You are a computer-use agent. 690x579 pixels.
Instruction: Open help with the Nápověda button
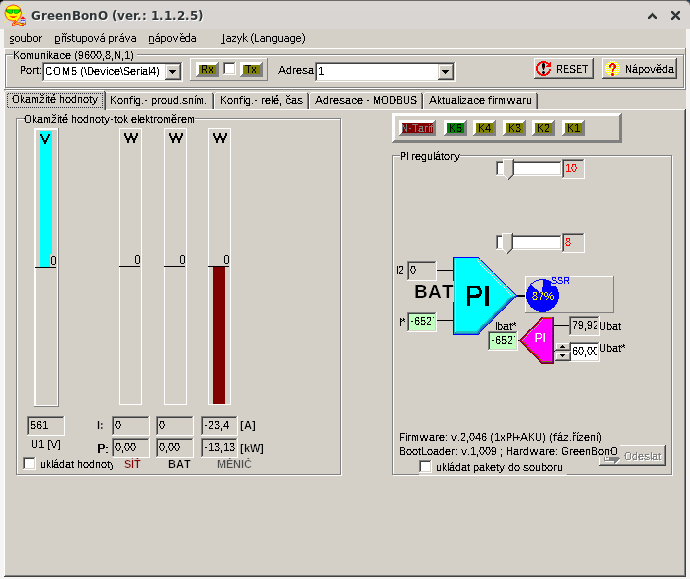[x=640, y=69]
